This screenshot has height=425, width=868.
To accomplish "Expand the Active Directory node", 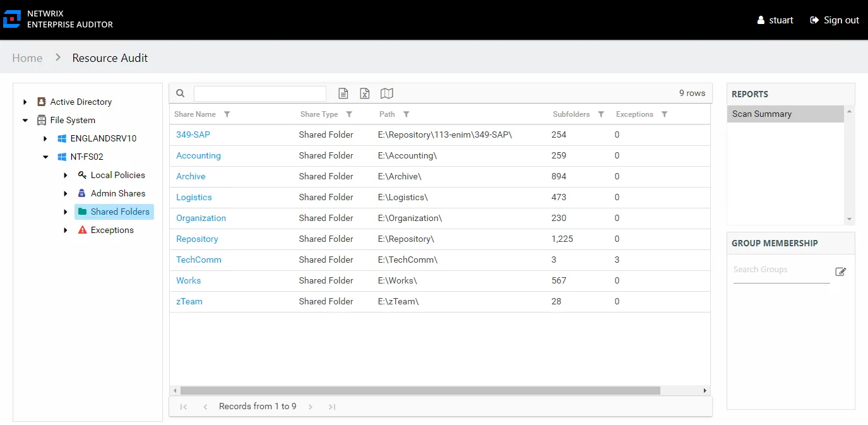I will coord(25,102).
